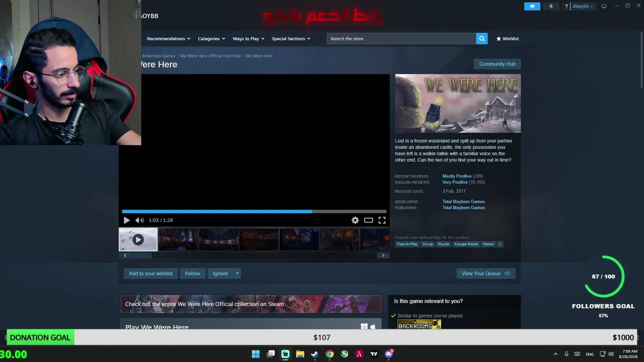Open the We Were Here header image

458,104
